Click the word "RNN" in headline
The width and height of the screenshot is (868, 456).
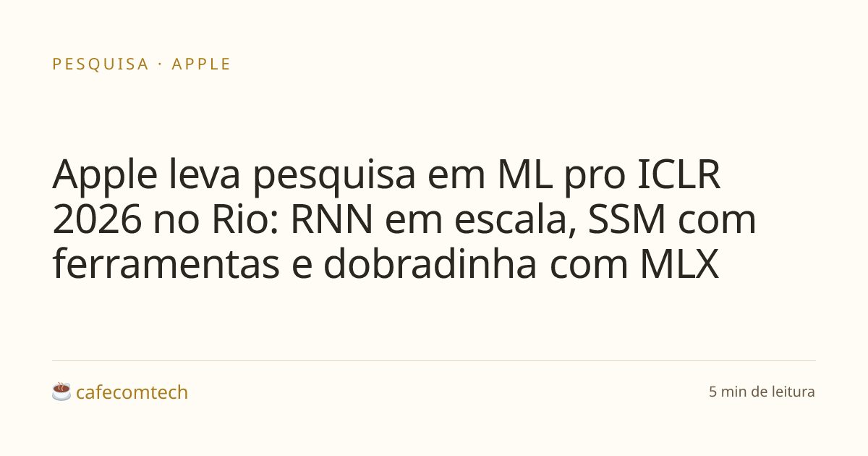(x=333, y=221)
